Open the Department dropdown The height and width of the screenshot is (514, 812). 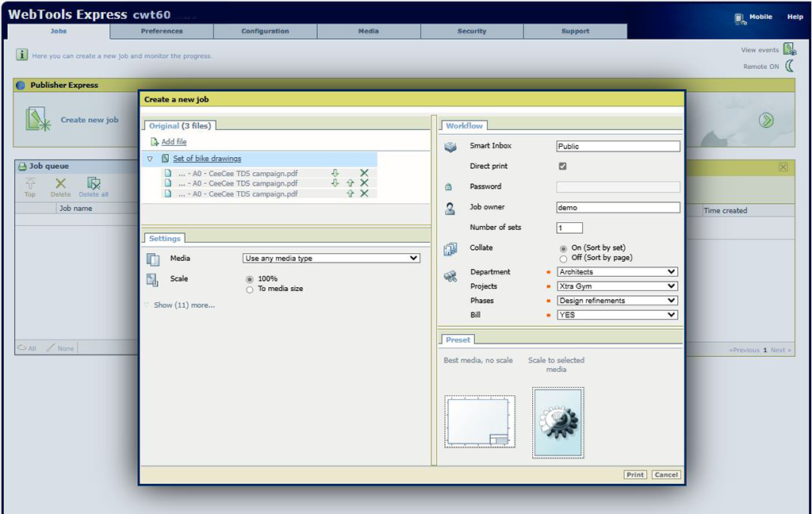617,272
